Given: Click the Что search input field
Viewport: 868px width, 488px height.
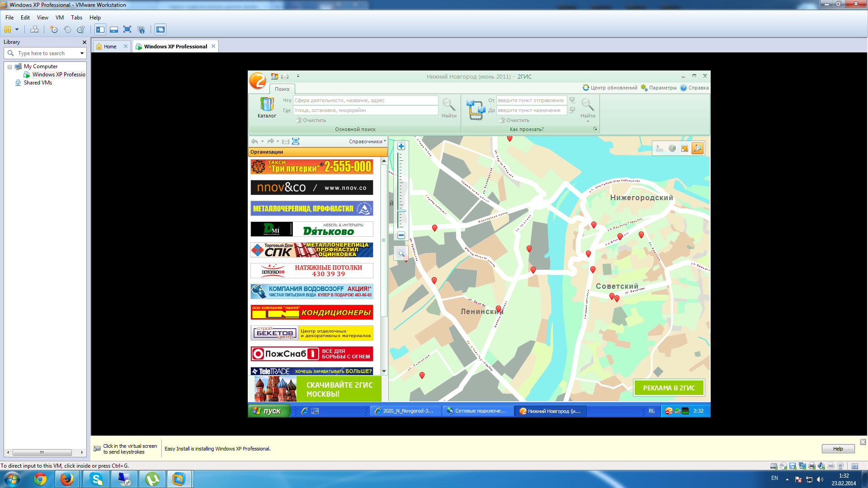Looking at the screenshot, I should [365, 100].
